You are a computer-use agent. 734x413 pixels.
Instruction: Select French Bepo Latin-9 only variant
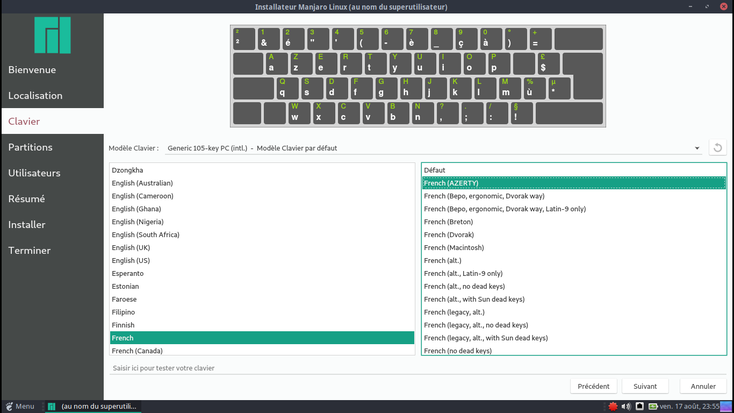[x=574, y=209]
